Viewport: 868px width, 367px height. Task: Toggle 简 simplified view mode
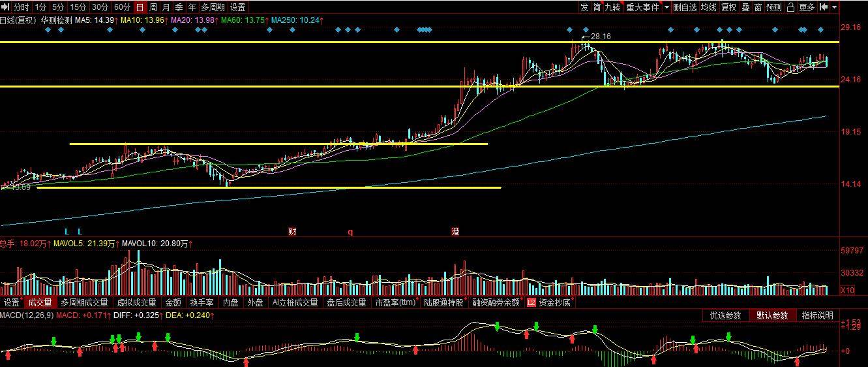coord(596,7)
